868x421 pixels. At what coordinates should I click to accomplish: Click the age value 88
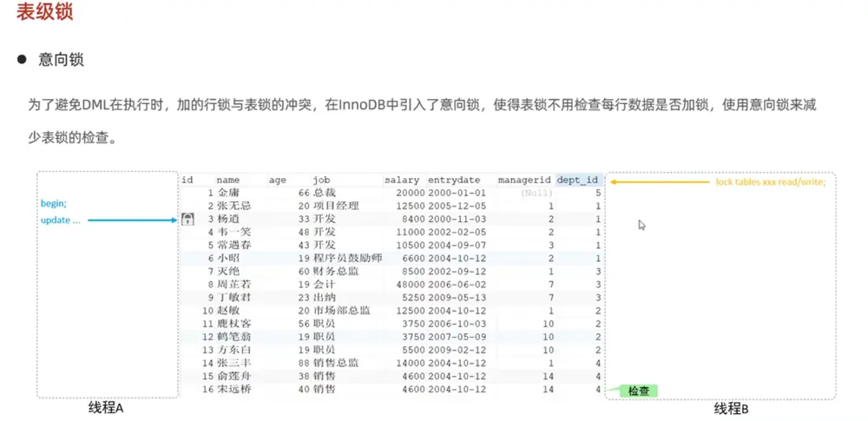click(x=303, y=363)
